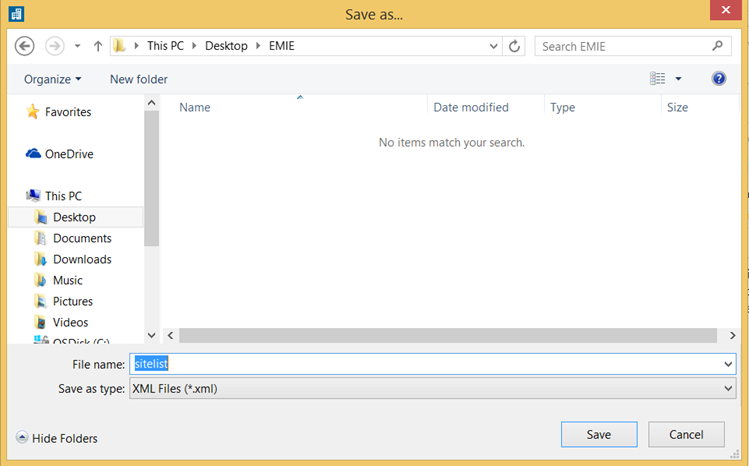
Task: Sort by the Name column
Action: (x=194, y=107)
